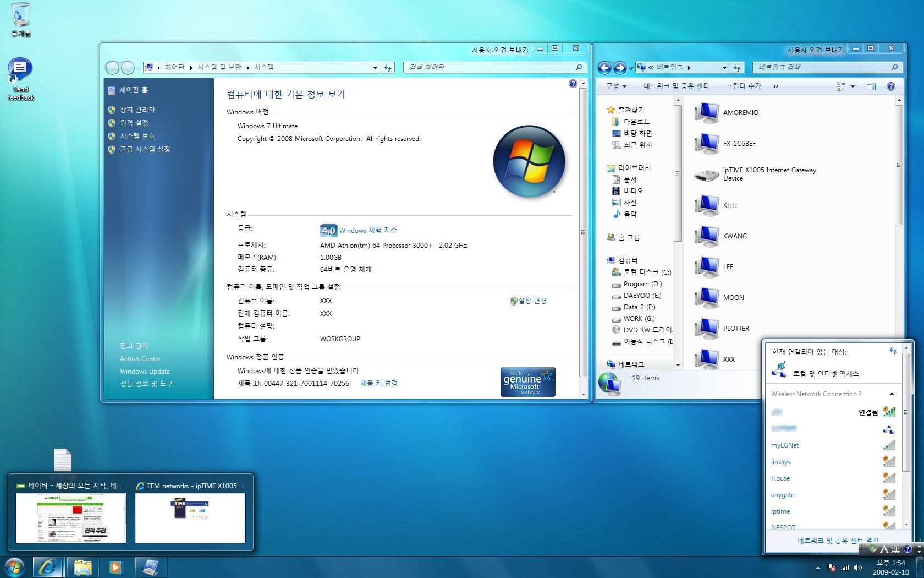Screen dimensions: 924x578
Task: Refresh the Network window address bar
Action: [737, 68]
